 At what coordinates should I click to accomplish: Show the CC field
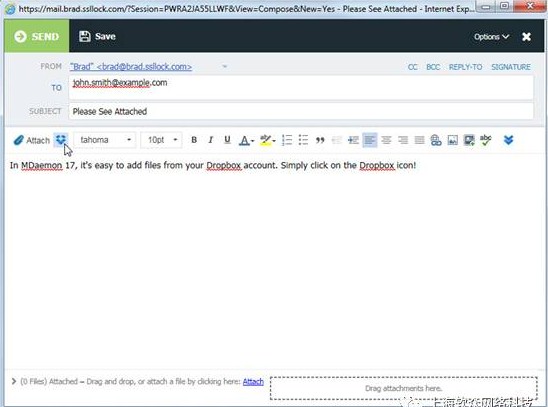click(x=412, y=67)
